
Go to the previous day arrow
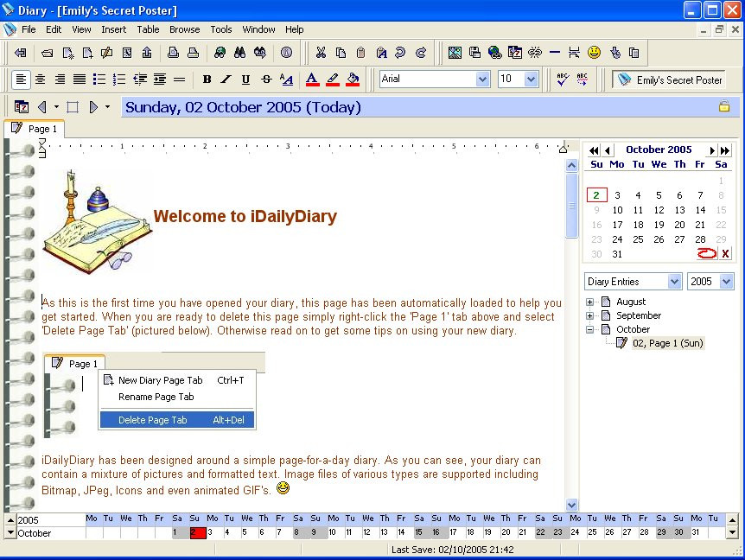click(42, 107)
